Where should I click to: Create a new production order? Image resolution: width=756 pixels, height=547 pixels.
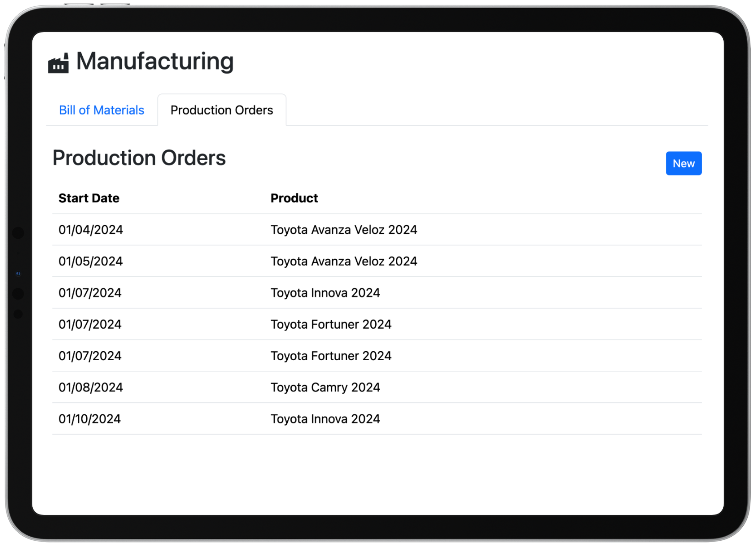(683, 164)
